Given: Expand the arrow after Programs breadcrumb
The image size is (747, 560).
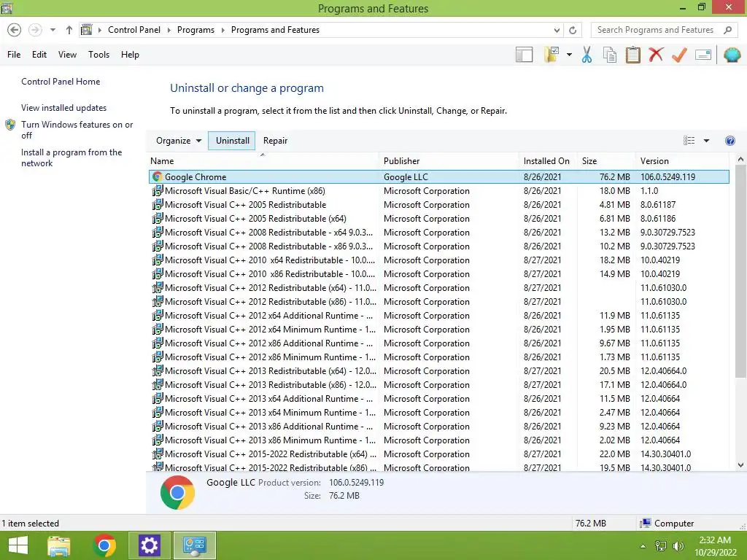Looking at the screenshot, I should tap(223, 30).
